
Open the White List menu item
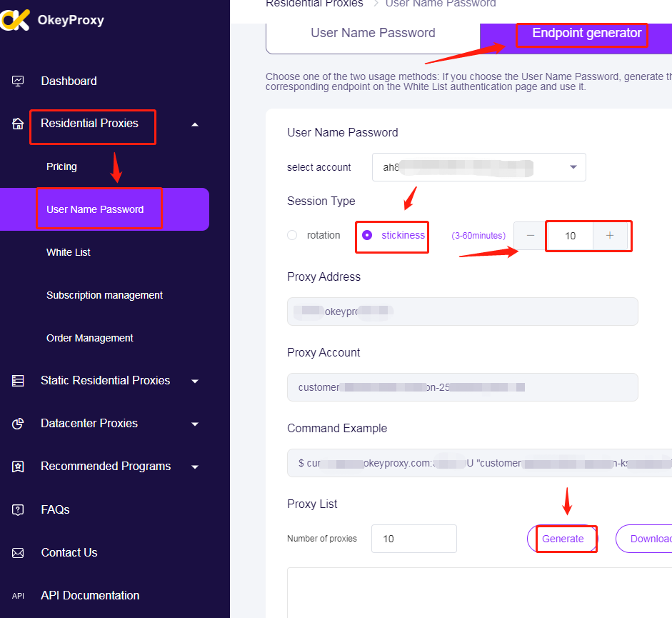coord(69,252)
